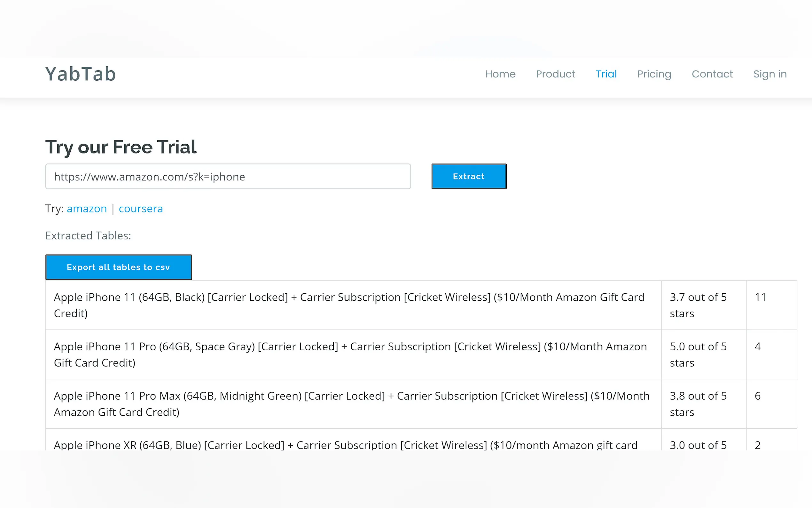Go to the Product page
This screenshot has width=812, height=508.
tap(555, 74)
